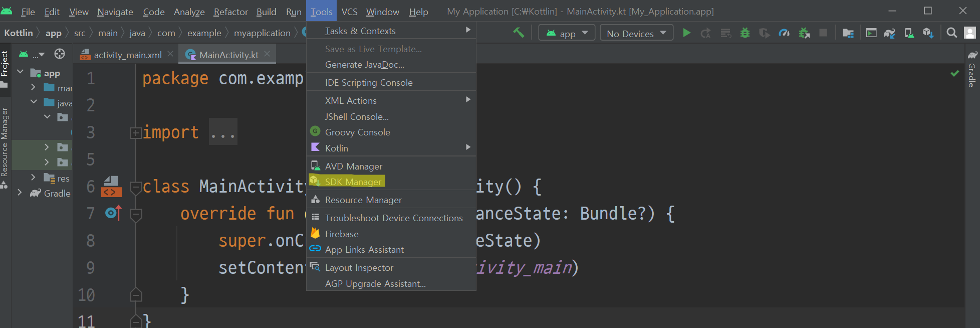Click the Sync Project with Gradle icon
This screenshot has width=980, height=328.
pos(889,33)
